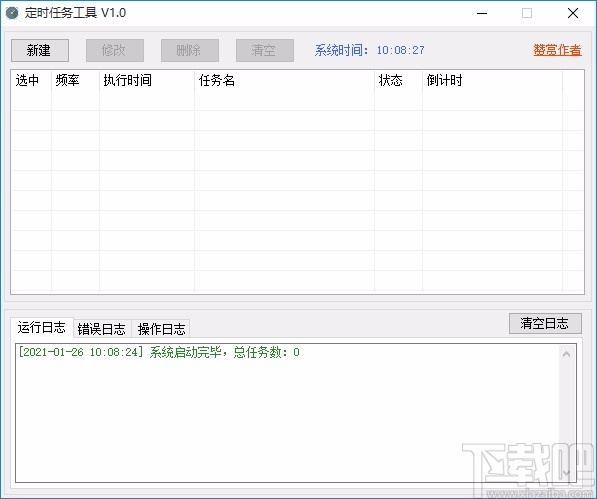Open the 赞赏作者 link
597x499 pixels.
[x=557, y=50]
